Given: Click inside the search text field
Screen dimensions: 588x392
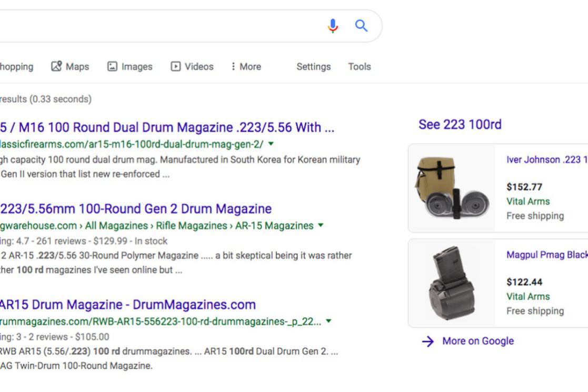Looking at the screenshot, I should 158,26.
